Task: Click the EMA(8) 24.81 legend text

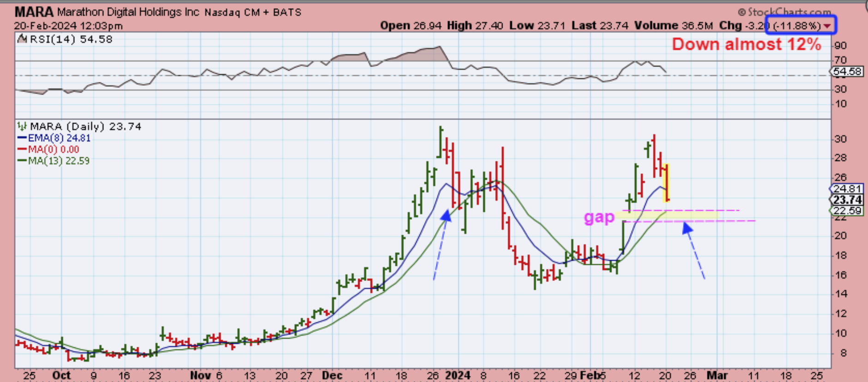Action: (59, 138)
